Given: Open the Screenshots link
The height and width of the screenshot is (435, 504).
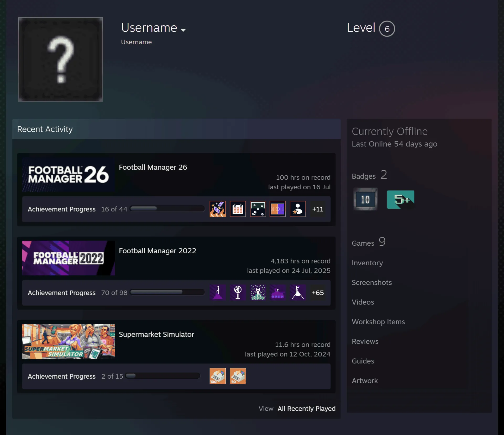Looking at the screenshot, I should [372, 283].
